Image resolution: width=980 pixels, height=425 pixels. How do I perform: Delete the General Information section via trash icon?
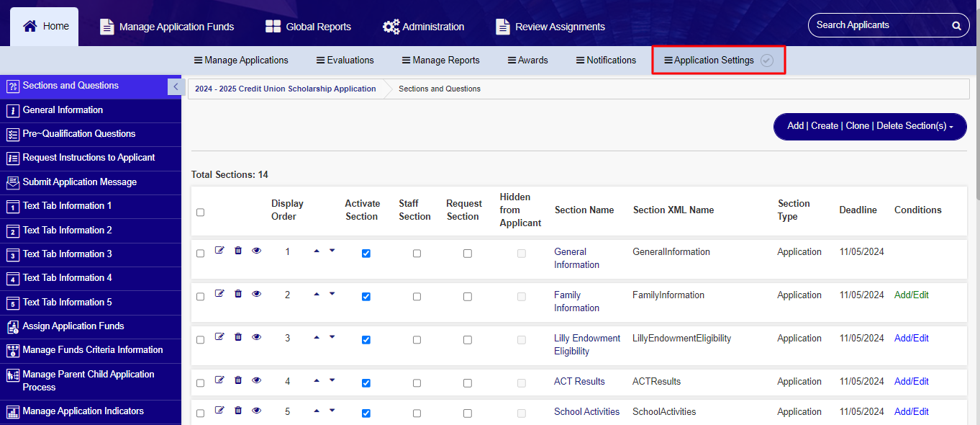238,251
